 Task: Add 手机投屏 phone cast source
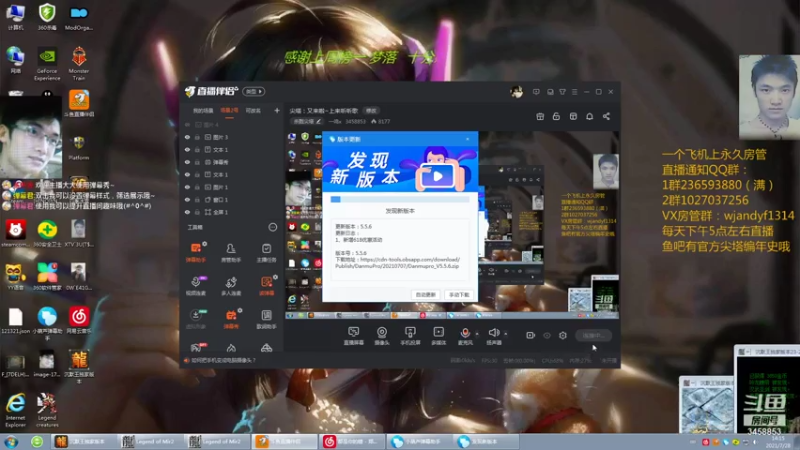(x=410, y=336)
